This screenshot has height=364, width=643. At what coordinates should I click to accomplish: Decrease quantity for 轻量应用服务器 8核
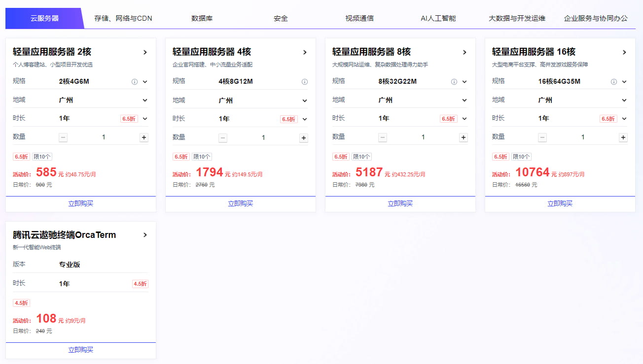pos(383,137)
